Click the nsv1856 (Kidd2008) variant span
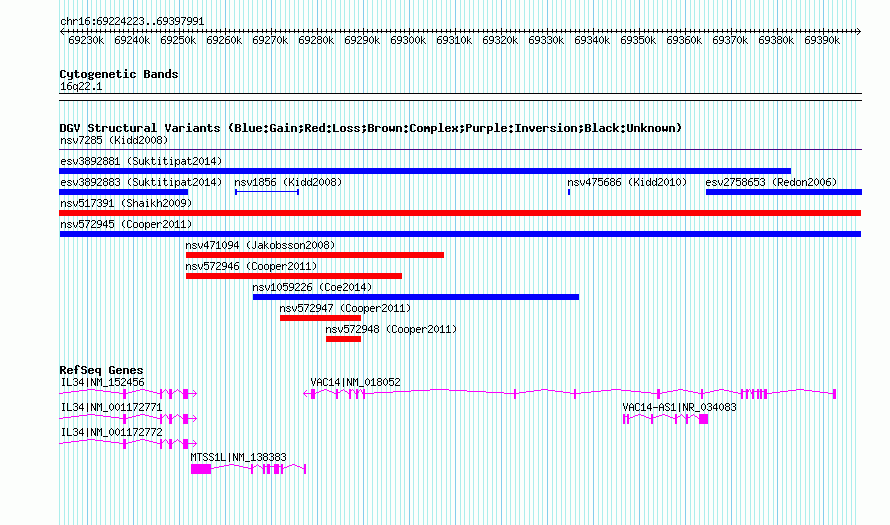 tap(267, 192)
